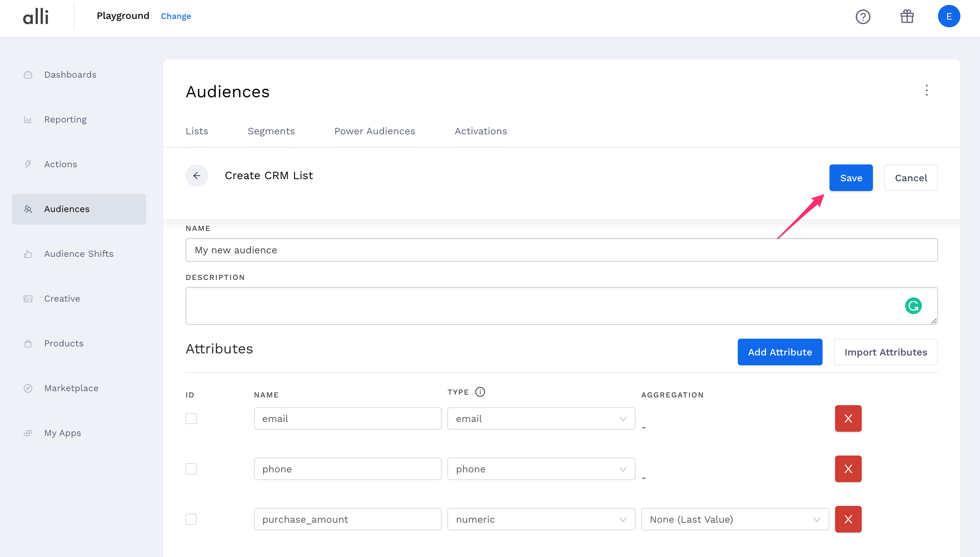Save the new CRM list
The height and width of the screenshot is (557, 980).
[x=851, y=177]
